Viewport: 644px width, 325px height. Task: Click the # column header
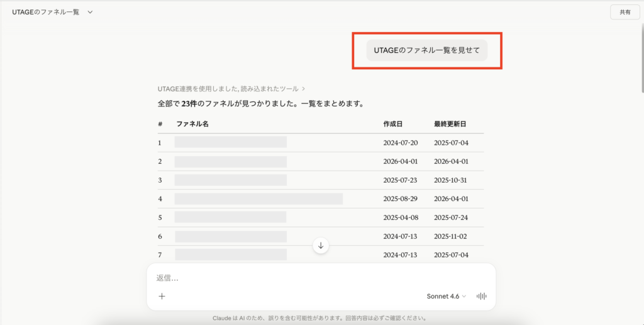coord(160,124)
